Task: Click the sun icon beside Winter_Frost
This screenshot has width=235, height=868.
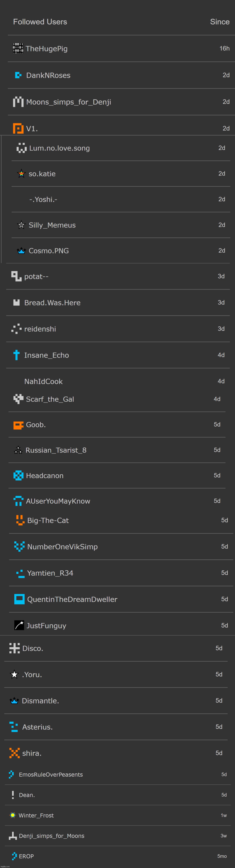Action: (13, 815)
